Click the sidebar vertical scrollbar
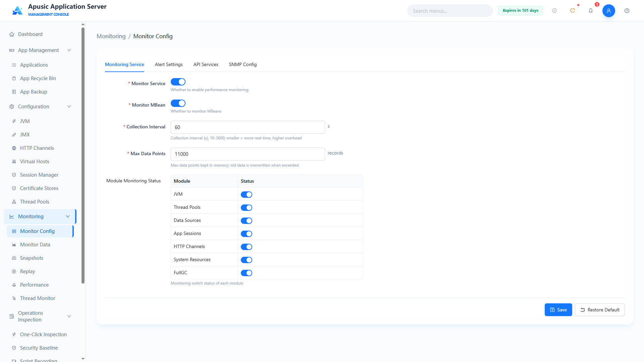The height and width of the screenshot is (362, 644). coord(83,155)
